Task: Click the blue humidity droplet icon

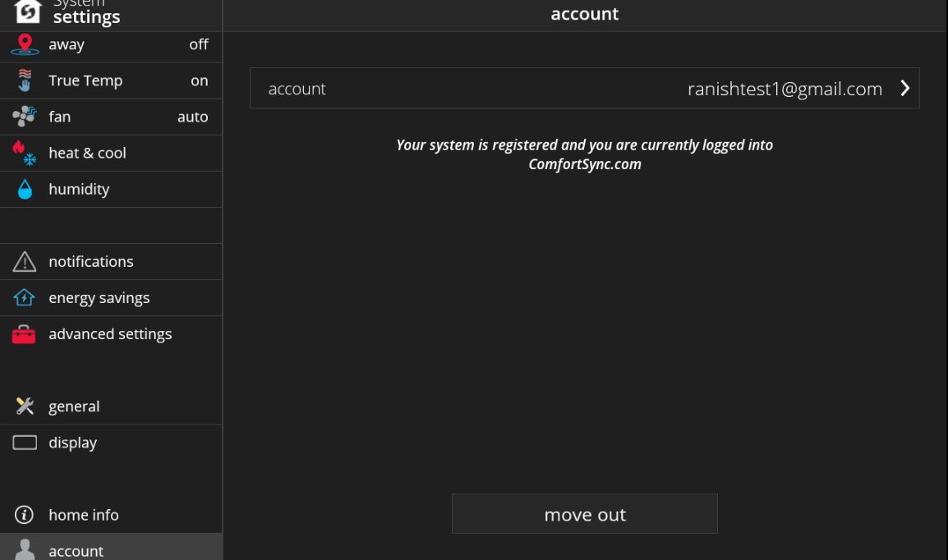Action: 25,189
